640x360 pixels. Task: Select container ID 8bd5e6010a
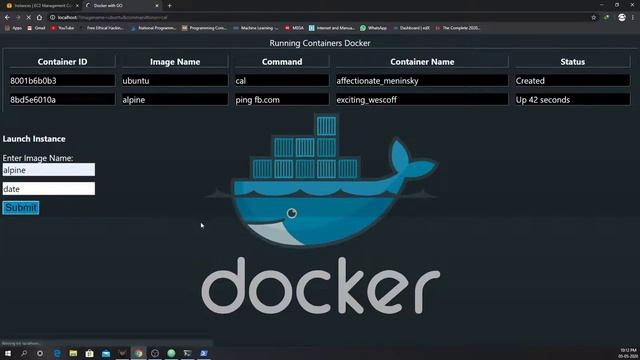[x=62, y=99]
